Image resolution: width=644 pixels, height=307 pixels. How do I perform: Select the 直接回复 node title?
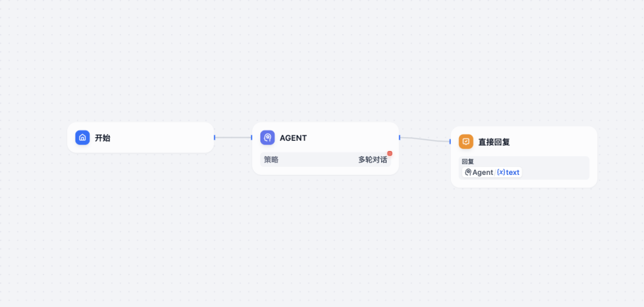pos(494,142)
